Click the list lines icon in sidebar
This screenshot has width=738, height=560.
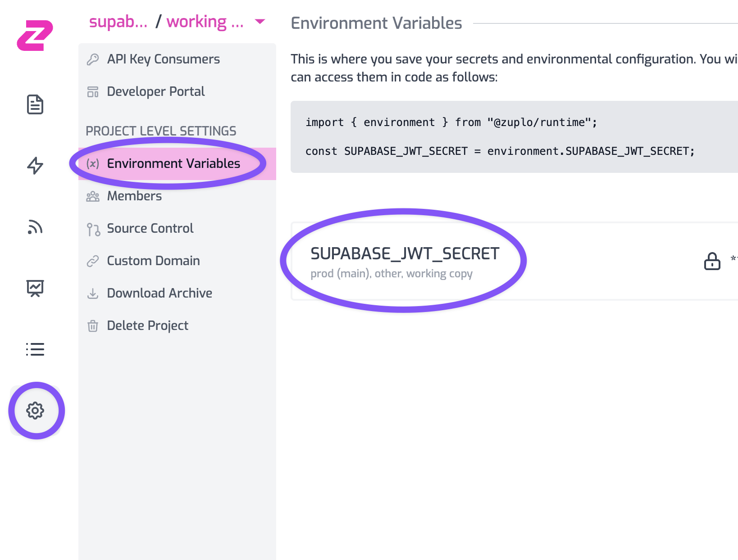coord(35,349)
